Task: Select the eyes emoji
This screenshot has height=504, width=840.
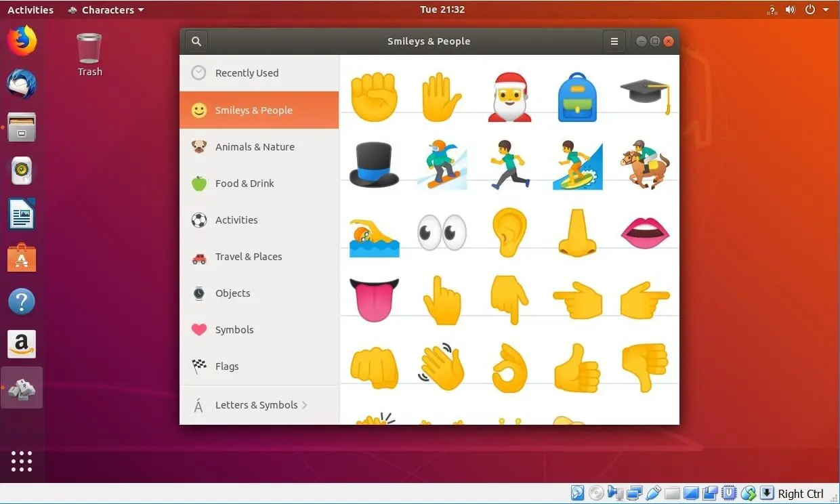Action: (x=442, y=232)
